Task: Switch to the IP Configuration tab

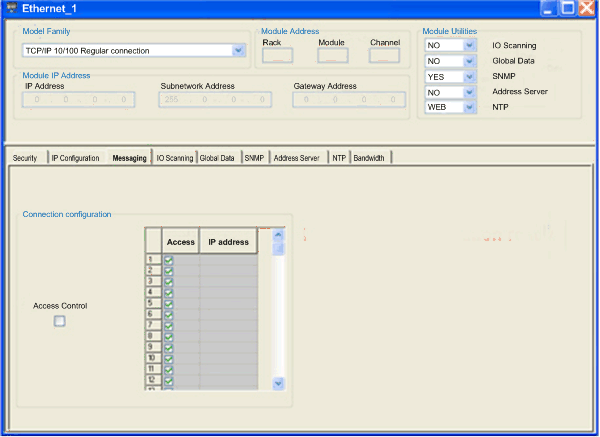Action: coord(76,158)
